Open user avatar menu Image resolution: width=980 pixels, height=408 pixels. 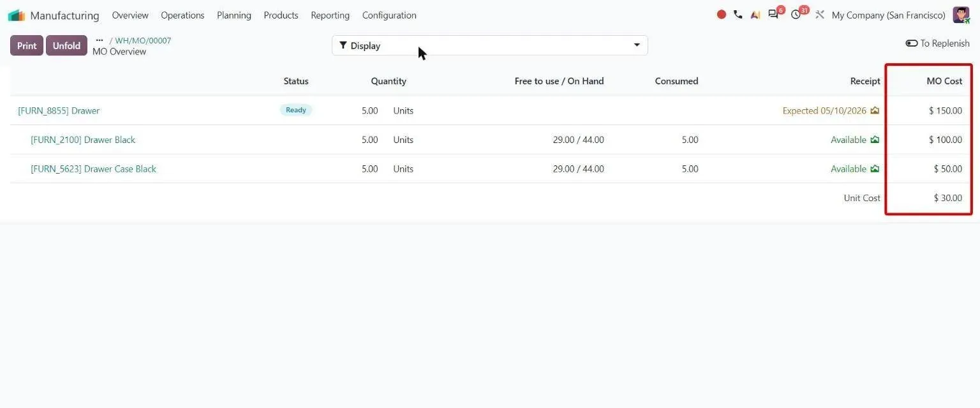click(961, 15)
